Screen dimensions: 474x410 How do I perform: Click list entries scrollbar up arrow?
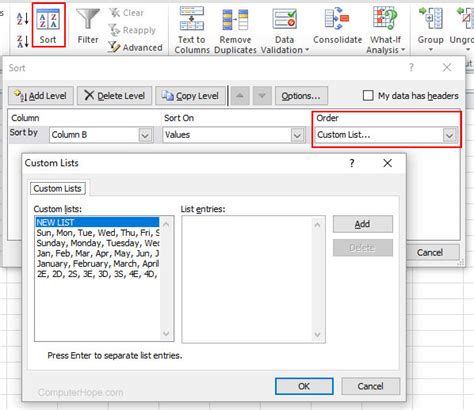click(x=318, y=225)
